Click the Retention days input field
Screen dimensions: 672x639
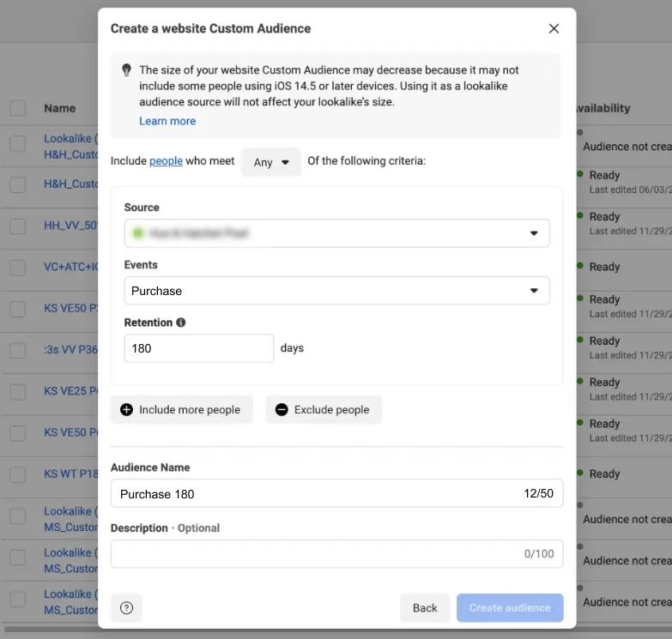click(x=198, y=348)
